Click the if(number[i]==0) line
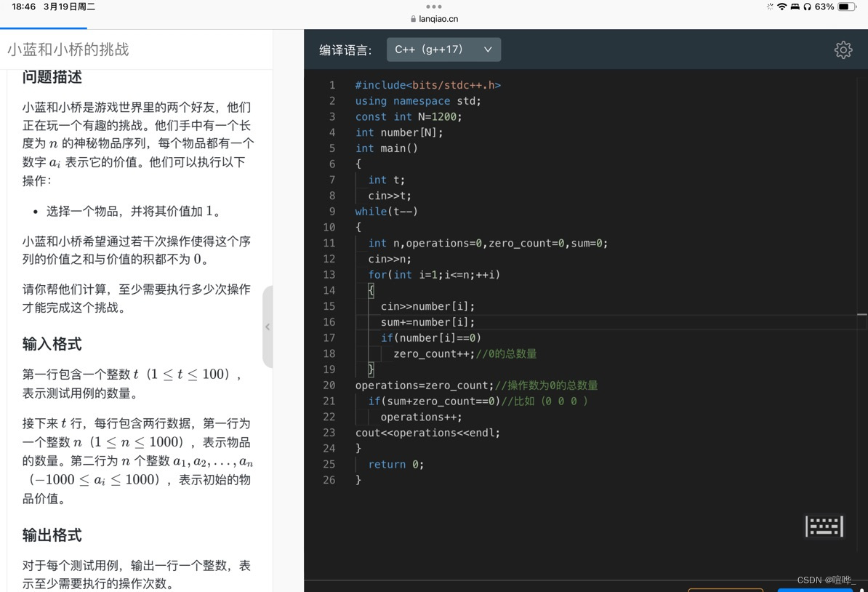 [430, 337]
